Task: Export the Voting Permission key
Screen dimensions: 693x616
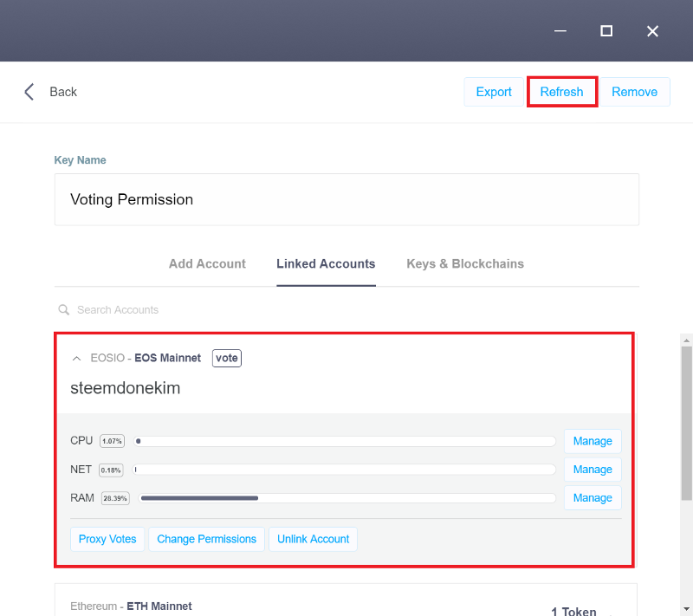Action: pos(494,92)
